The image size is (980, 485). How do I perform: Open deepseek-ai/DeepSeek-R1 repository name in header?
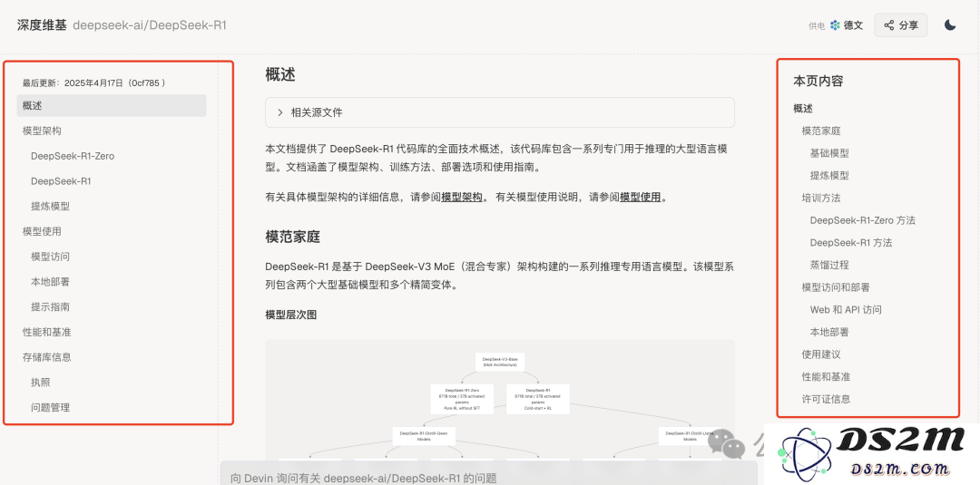click(x=150, y=25)
